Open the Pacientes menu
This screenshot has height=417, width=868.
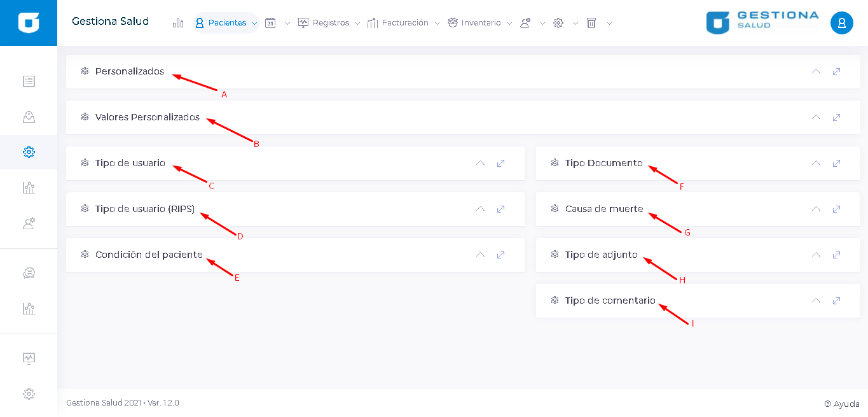point(226,23)
